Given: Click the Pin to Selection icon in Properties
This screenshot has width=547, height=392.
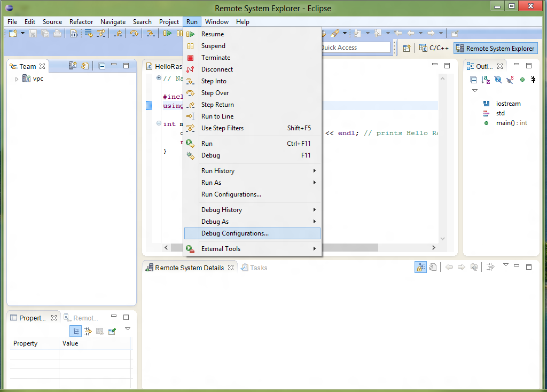Looking at the screenshot, I should click(x=112, y=331).
